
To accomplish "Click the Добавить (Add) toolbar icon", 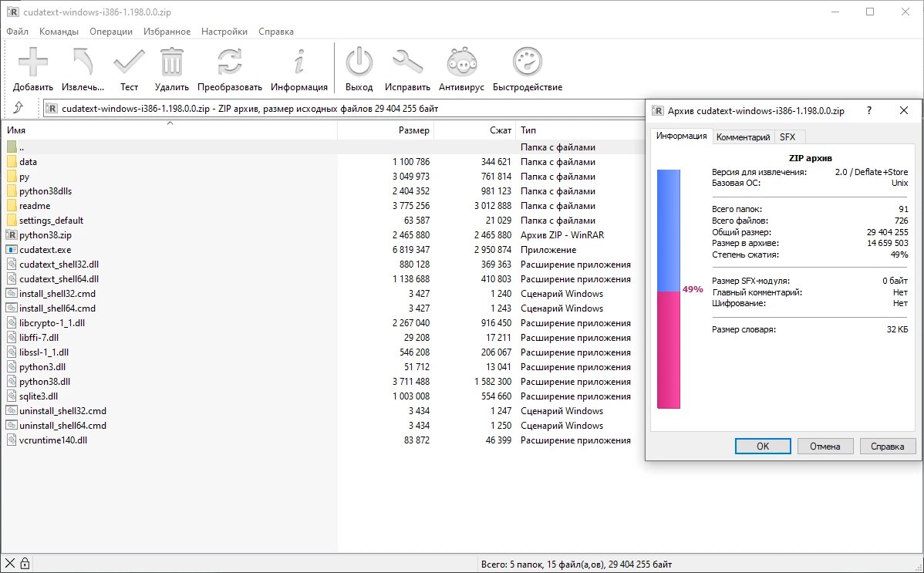I will point(33,62).
